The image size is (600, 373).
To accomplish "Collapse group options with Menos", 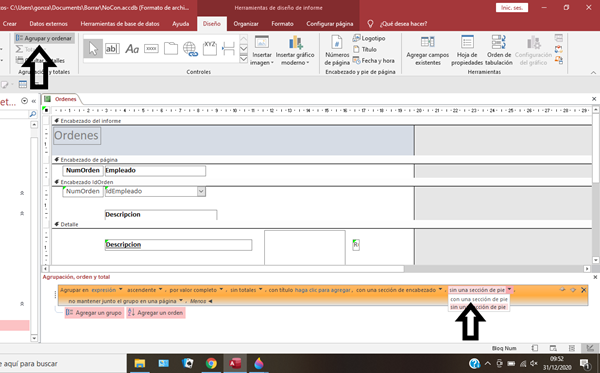I will (x=201, y=301).
